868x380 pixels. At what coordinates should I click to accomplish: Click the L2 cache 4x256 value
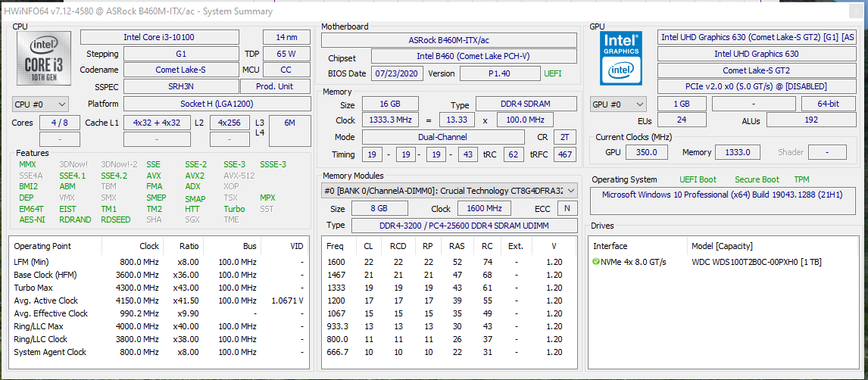click(x=229, y=123)
